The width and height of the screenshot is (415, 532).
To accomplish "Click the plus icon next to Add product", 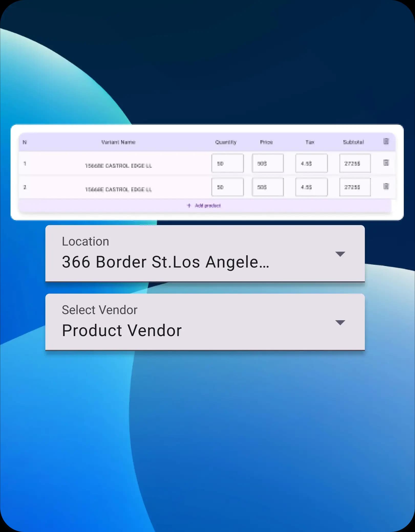I will coord(189,206).
